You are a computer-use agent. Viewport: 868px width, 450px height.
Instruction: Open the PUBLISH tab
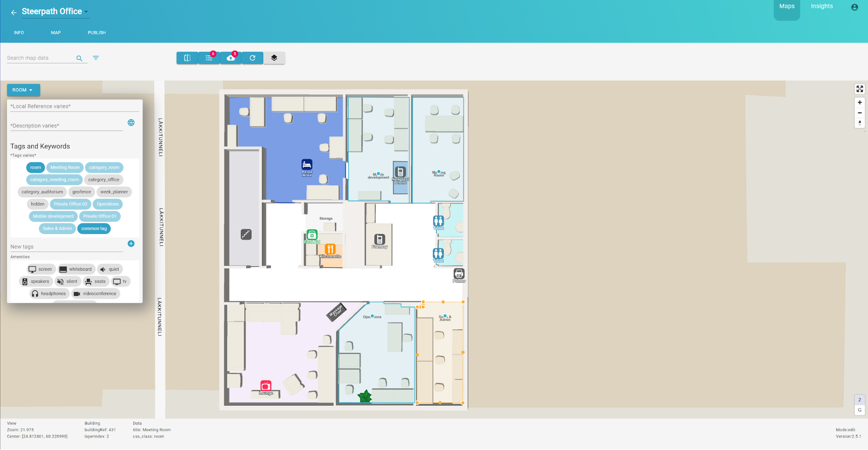coord(96,33)
